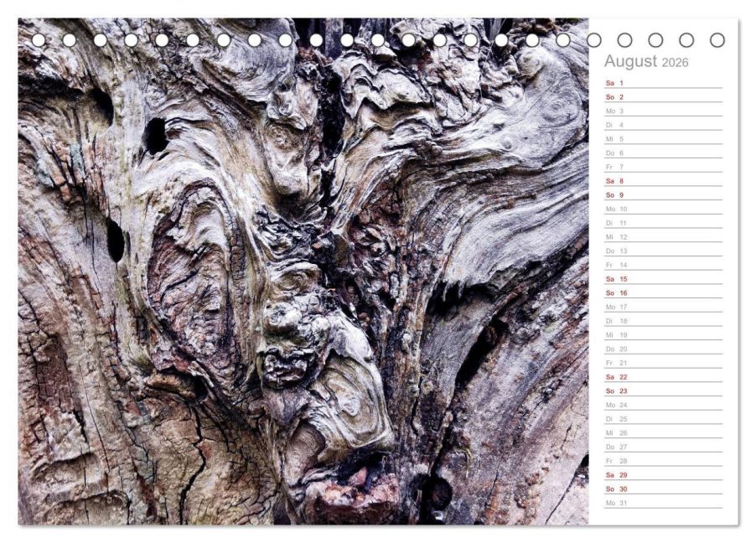Select the row "So 16"
This screenshot has width=756, height=543.
point(664,292)
